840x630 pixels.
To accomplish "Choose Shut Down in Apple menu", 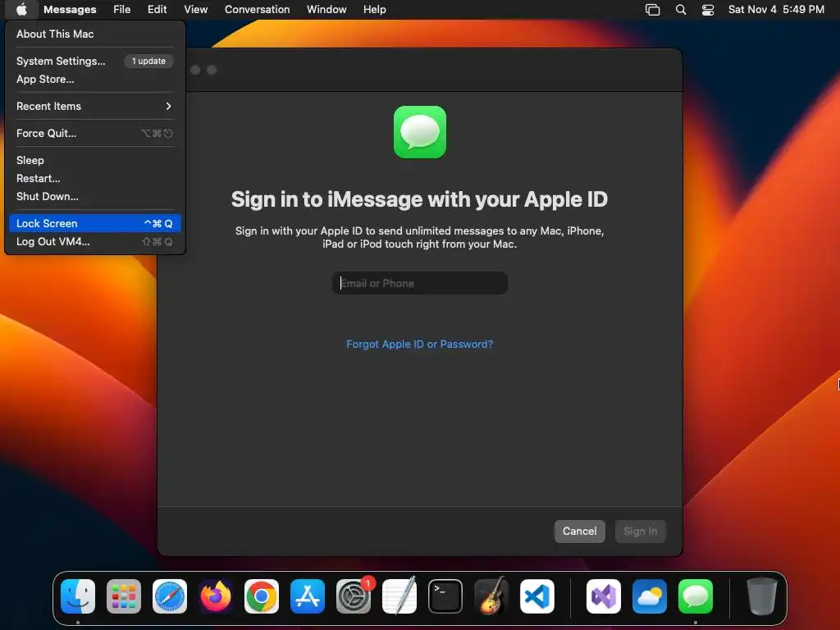I will click(x=95, y=197).
